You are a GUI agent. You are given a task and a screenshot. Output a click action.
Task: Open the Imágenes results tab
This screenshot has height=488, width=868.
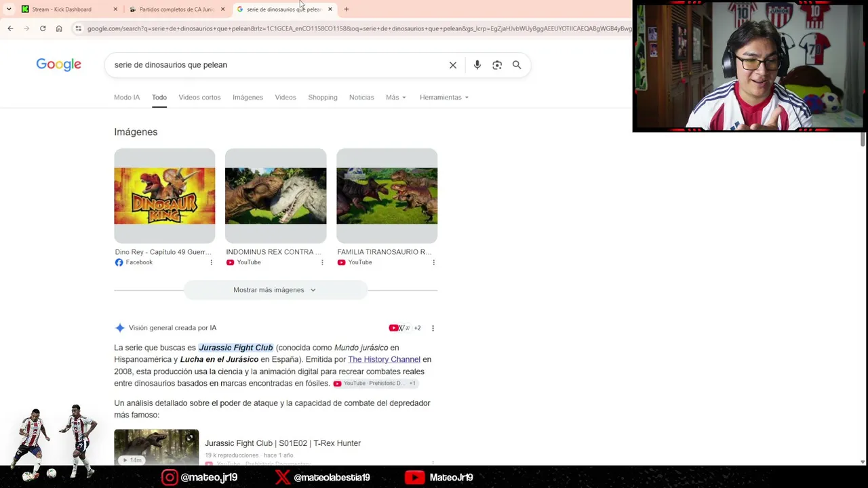point(248,97)
